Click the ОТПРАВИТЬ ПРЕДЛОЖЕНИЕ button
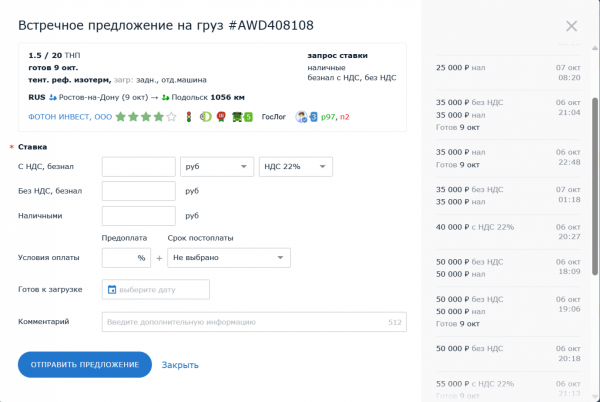The width and height of the screenshot is (600, 402). coord(85,365)
